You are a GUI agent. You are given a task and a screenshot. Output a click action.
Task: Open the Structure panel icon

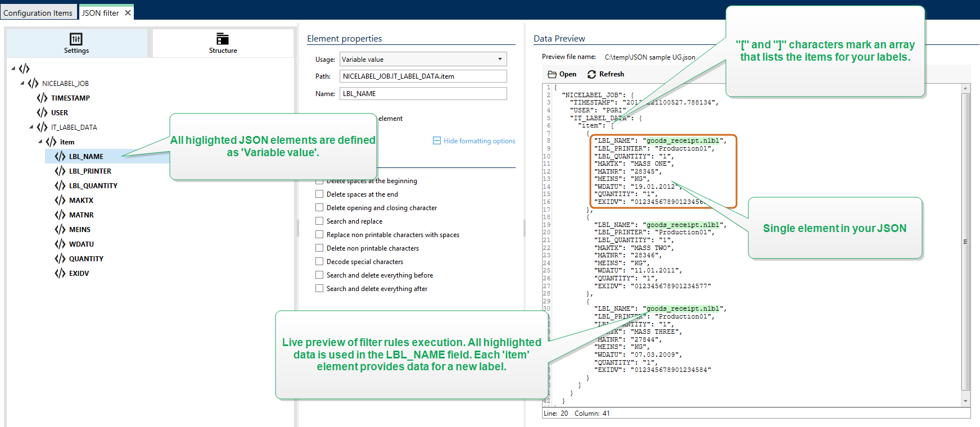coord(223,39)
